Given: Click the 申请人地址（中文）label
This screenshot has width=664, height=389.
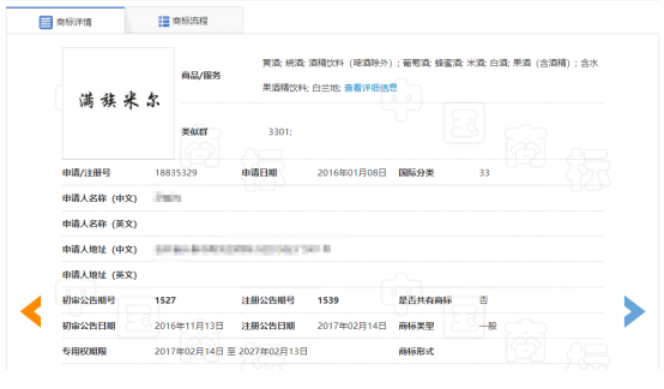Looking at the screenshot, I should pyautogui.click(x=100, y=249).
